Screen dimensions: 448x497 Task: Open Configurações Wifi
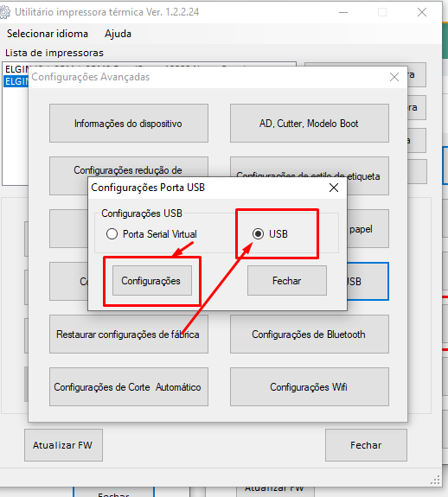point(310,386)
